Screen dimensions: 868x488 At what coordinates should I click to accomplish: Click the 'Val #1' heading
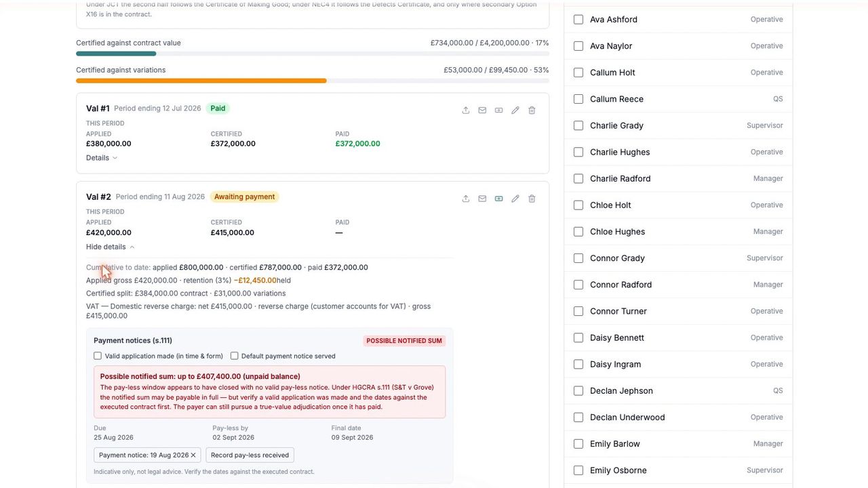click(x=98, y=108)
